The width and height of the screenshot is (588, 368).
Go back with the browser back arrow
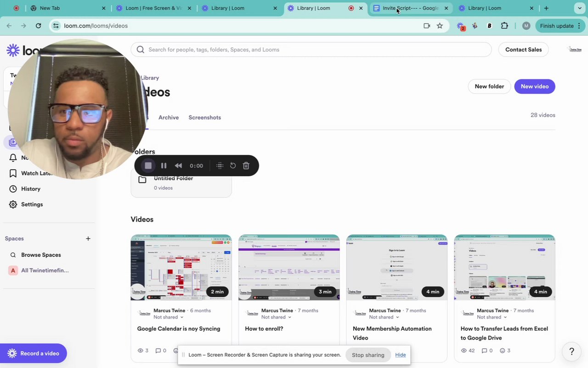9,26
